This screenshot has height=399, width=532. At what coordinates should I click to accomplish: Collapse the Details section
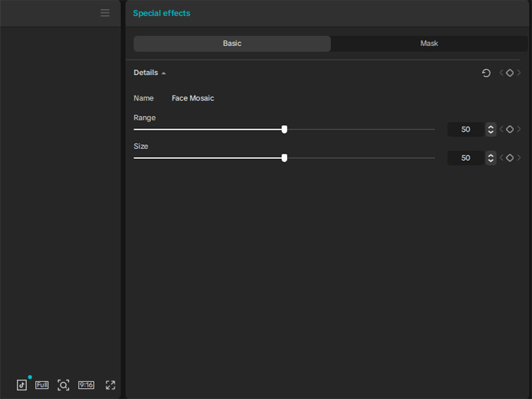click(164, 73)
